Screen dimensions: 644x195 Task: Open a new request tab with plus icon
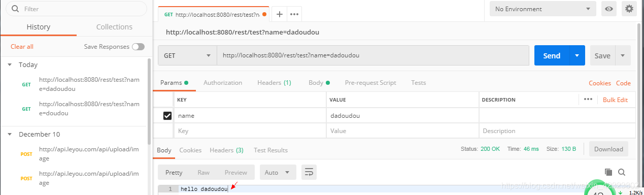coord(279,14)
